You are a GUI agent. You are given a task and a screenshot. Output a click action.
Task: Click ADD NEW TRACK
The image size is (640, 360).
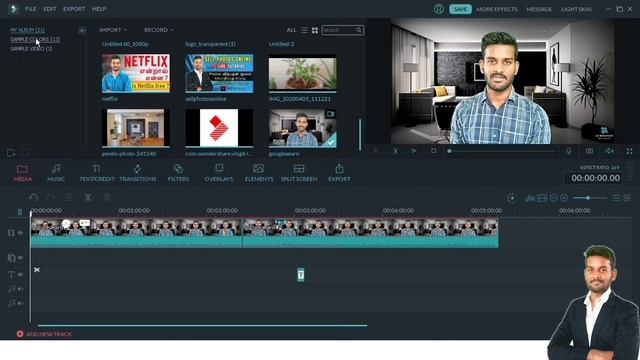44,334
